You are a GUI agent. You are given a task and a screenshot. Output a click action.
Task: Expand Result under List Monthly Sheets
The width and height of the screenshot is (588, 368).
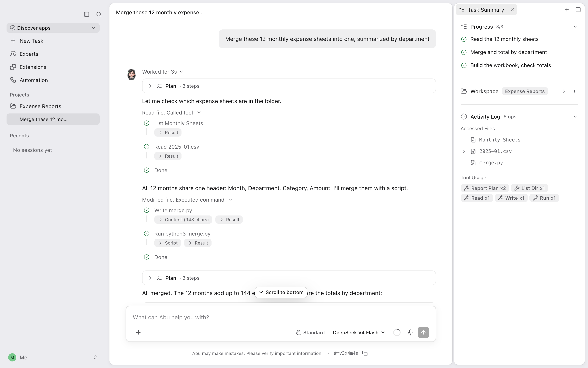168,133
